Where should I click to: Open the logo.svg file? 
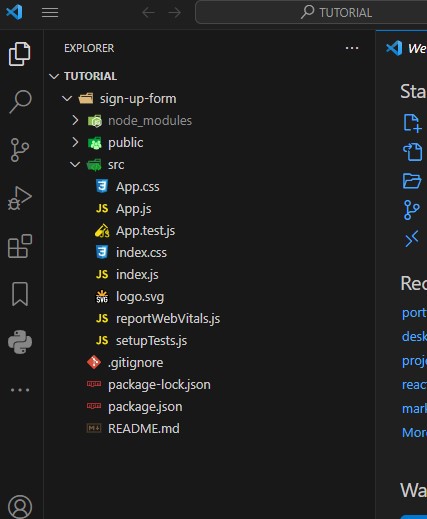tap(209, 297)
